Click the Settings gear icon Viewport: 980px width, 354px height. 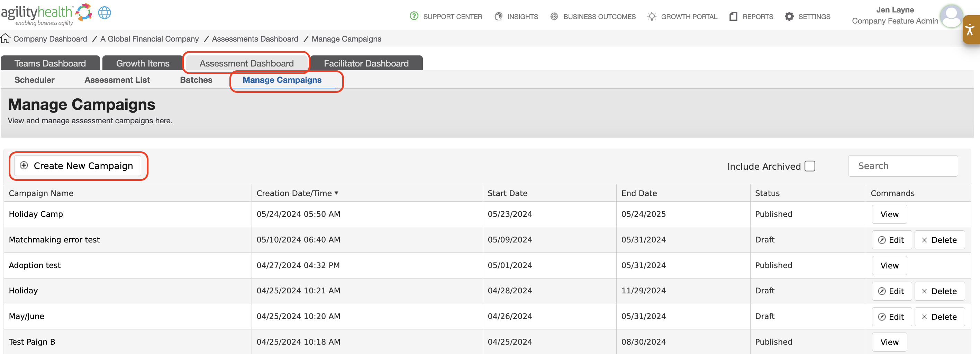point(789,16)
